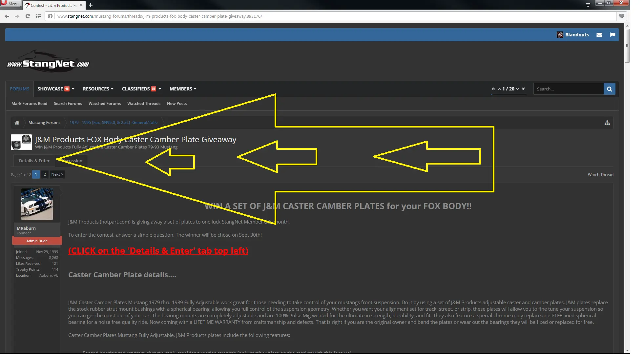Open New Posts

pos(177,104)
